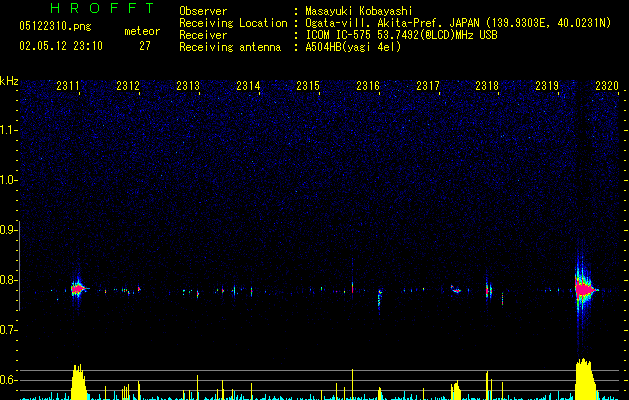This screenshot has height=400, width=629.
Task: Click the Observer label
Action: click(203, 11)
